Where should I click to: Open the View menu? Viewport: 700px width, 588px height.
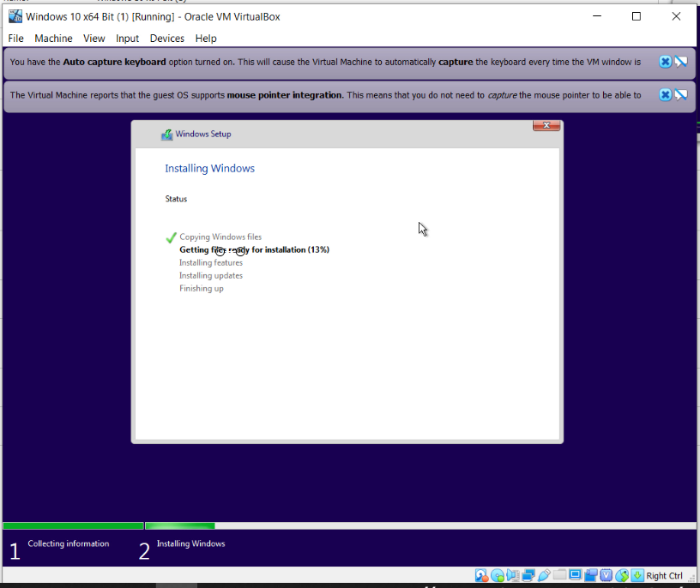click(94, 39)
